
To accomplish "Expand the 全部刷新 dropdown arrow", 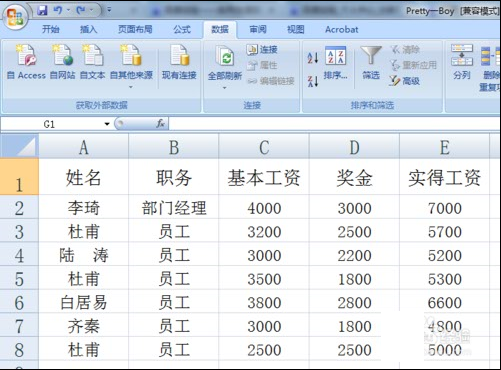I will click(x=224, y=88).
